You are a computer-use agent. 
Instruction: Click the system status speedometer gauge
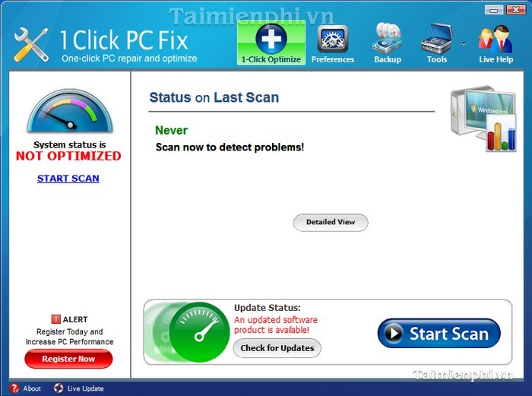click(70, 111)
